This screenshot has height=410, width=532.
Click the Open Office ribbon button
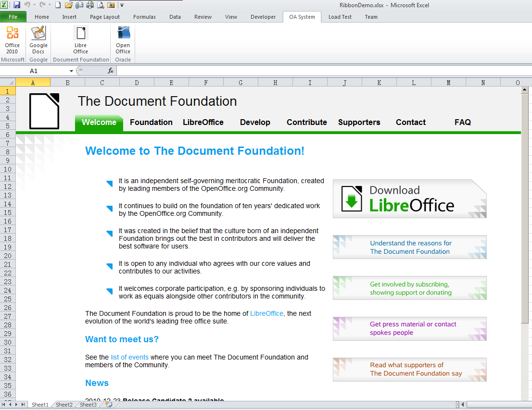pos(123,40)
